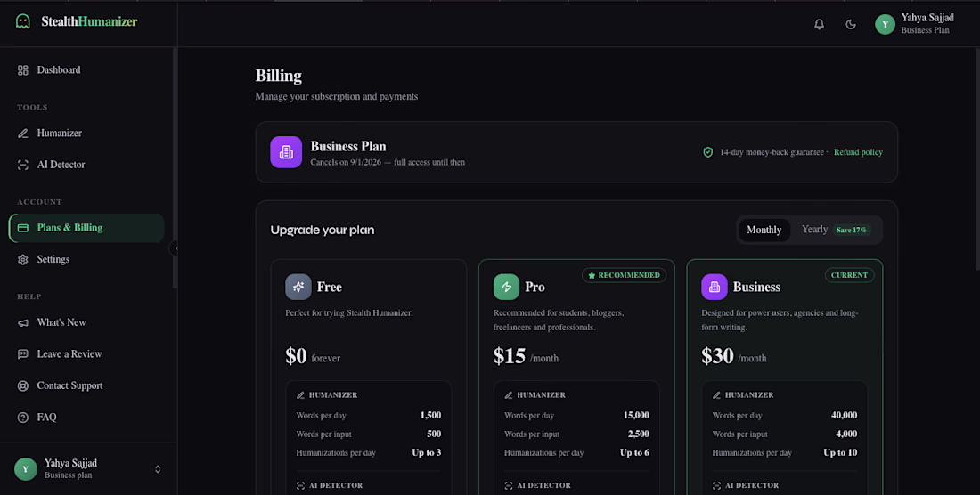The height and width of the screenshot is (495, 980).
Task: Open AI Detector from the sidebar
Action: pos(86,165)
